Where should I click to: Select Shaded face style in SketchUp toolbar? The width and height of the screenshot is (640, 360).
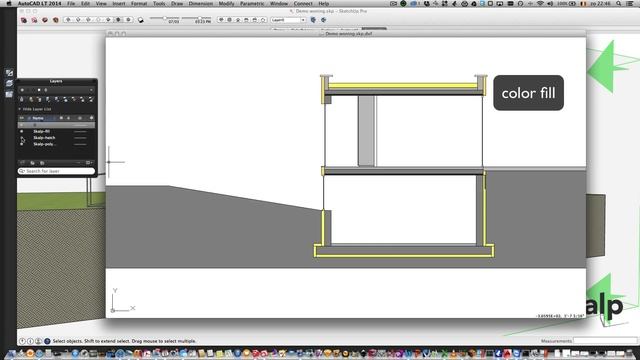click(x=108, y=20)
